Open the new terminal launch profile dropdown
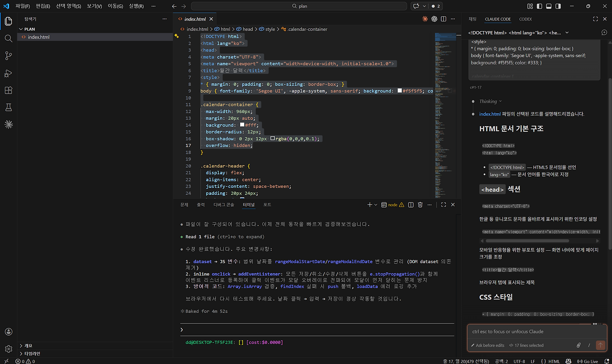The width and height of the screenshot is (612, 364). (x=376, y=205)
